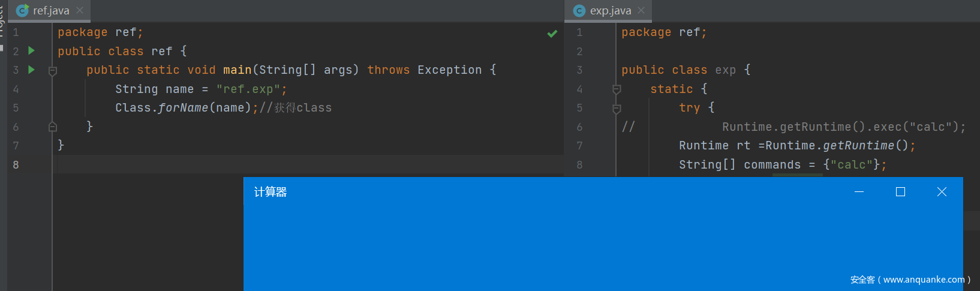The image size is (980, 291).
Task: Maximize the 计算器 calculator window
Action: point(900,192)
